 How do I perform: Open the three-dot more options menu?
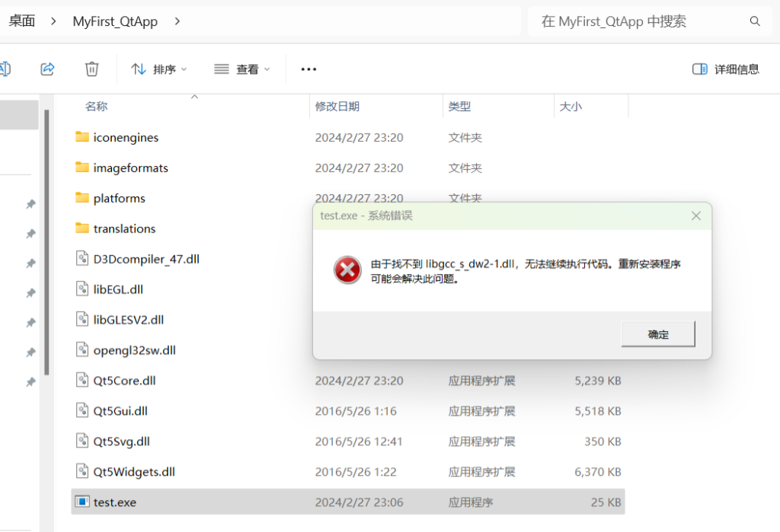[x=308, y=69]
